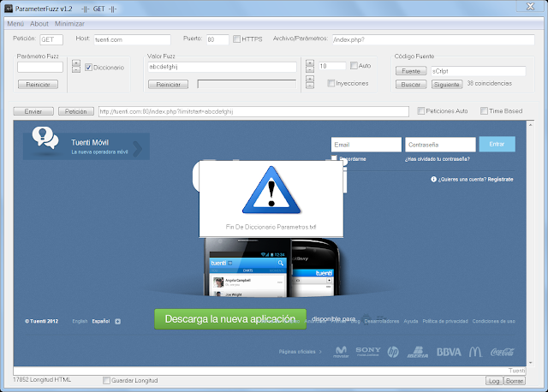Click the minus stepper next to Inyecciones
The width and height of the screenshot is (548, 392).
pyautogui.click(x=310, y=86)
